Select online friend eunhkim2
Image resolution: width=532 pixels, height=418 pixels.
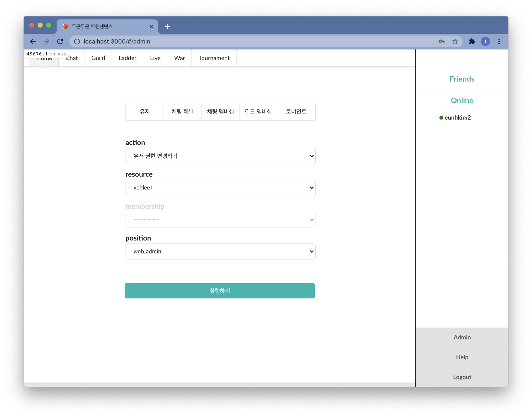coord(457,118)
